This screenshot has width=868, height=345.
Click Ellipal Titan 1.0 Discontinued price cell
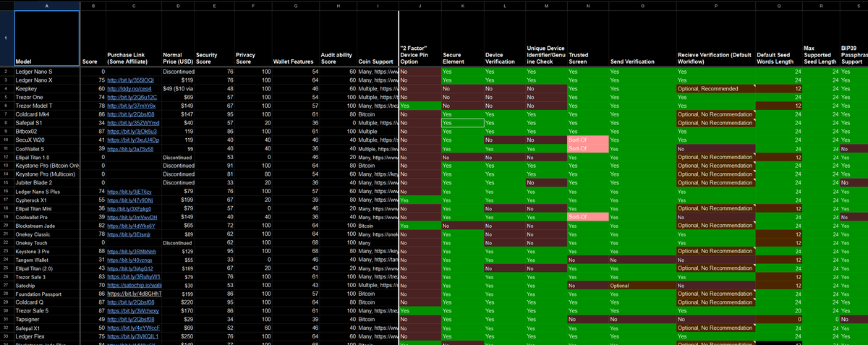(177, 157)
